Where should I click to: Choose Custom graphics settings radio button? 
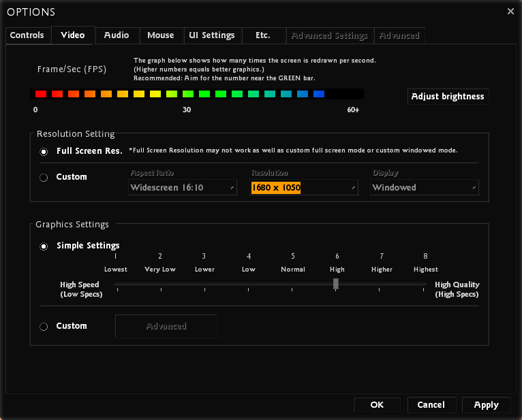(x=44, y=327)
